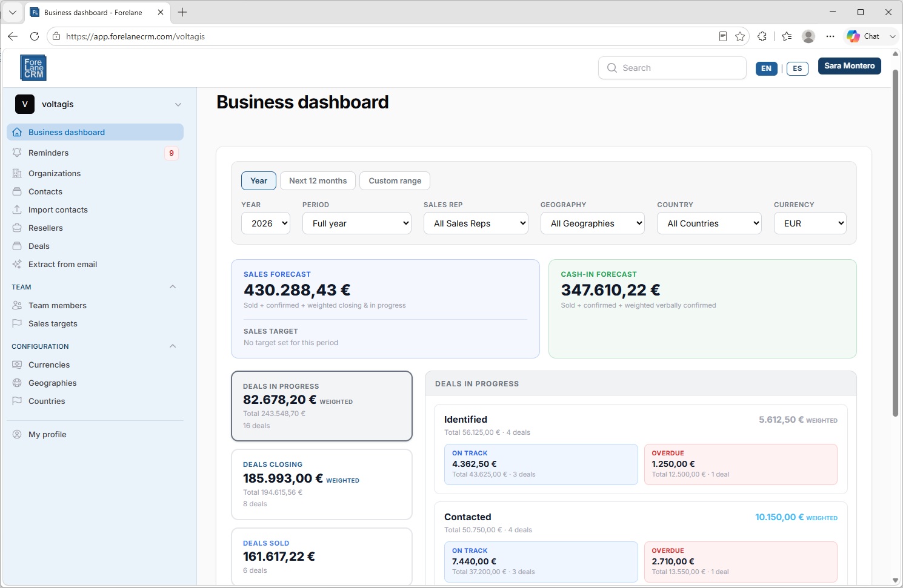Viewport: 903px width, 588px height.
Task: Collapse the CONFIGURATION section chevron
Action: click(173, 346)
